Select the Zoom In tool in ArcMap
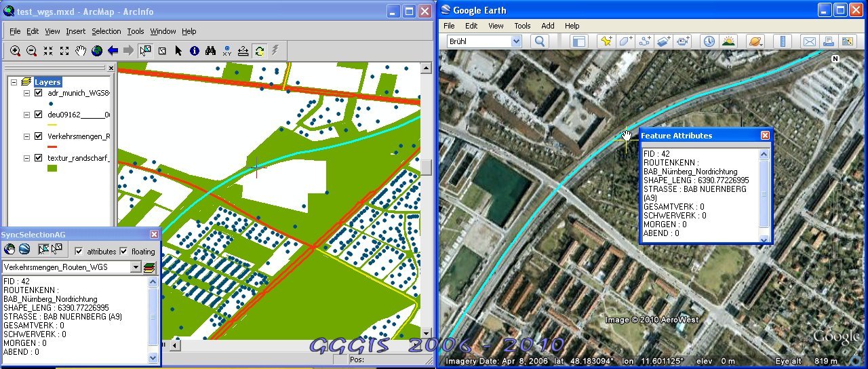Viewport: 868px width, 369px height. tap(15, 51)
